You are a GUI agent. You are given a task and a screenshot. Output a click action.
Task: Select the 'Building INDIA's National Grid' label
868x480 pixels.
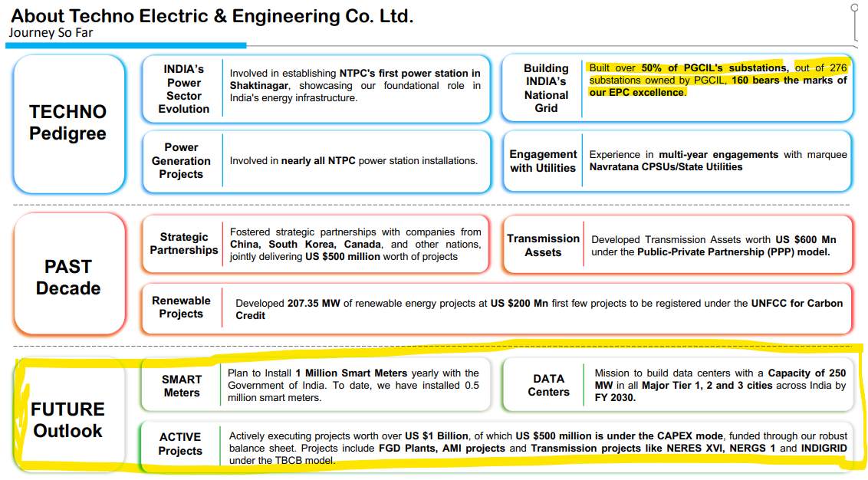point(546,88)
